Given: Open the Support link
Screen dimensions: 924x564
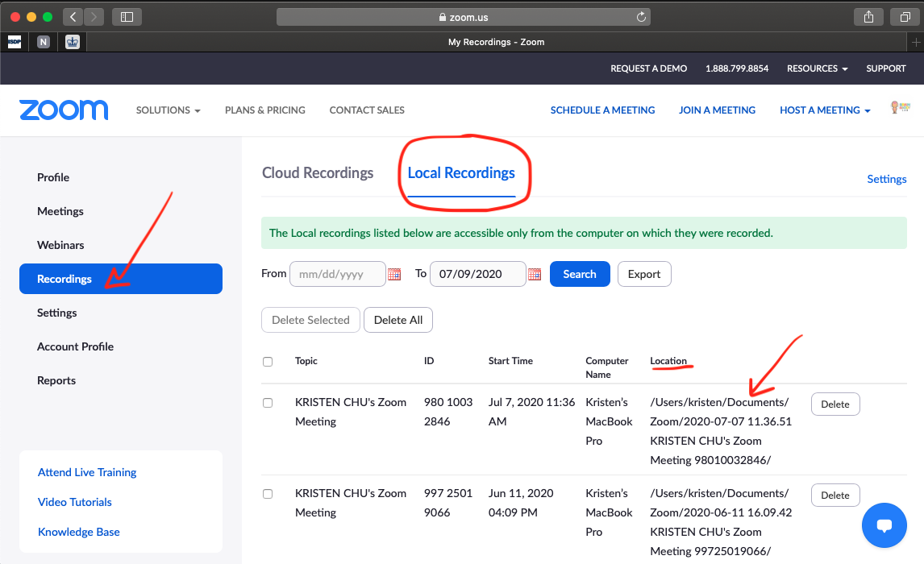Looking at the screenshot, I should pos(885,68).
